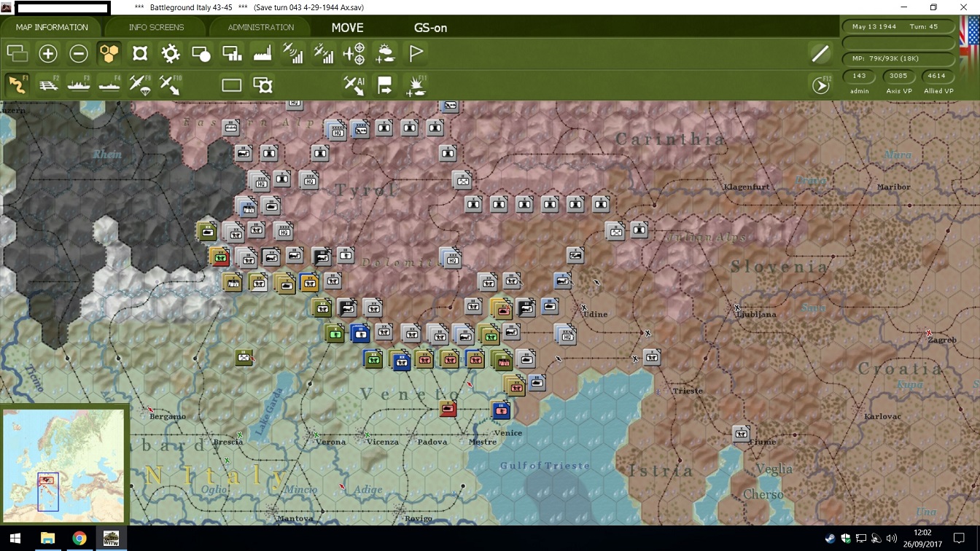Select the blue unit counter above Venice
980x551 pixels.
501,411
